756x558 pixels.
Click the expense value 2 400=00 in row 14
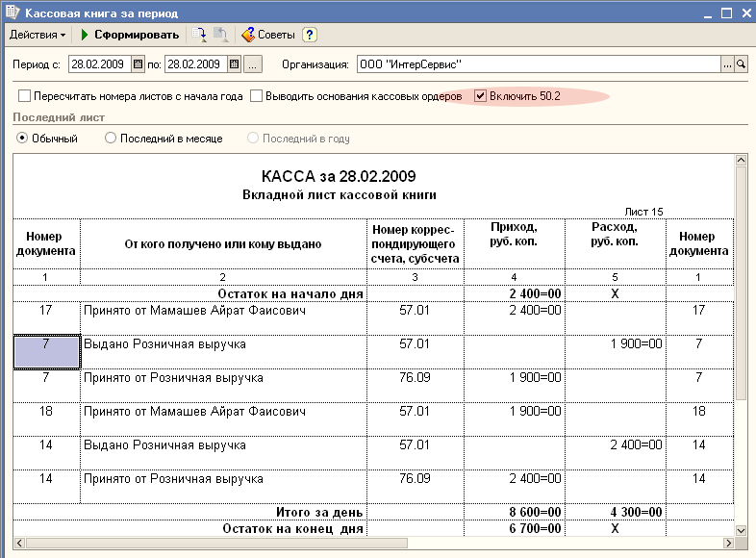636,444
